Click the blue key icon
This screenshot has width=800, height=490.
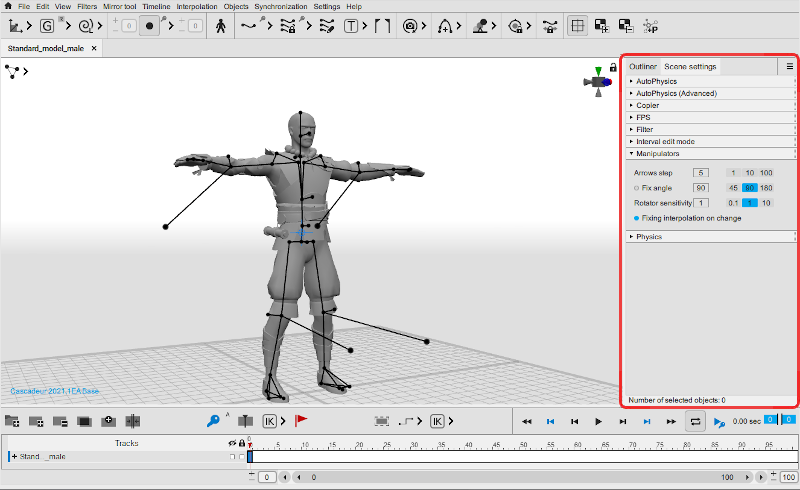tap(213, 421)
